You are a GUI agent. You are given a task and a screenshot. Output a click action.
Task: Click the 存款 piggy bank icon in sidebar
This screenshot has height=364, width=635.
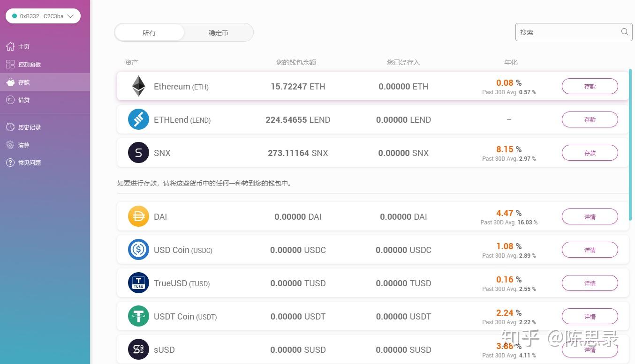[10, 82]
